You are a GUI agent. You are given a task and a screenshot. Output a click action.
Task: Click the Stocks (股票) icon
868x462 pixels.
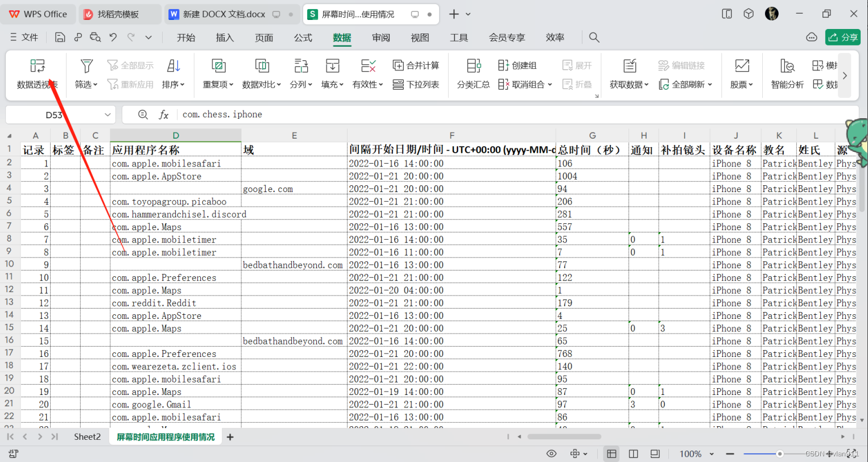point(742,66)
